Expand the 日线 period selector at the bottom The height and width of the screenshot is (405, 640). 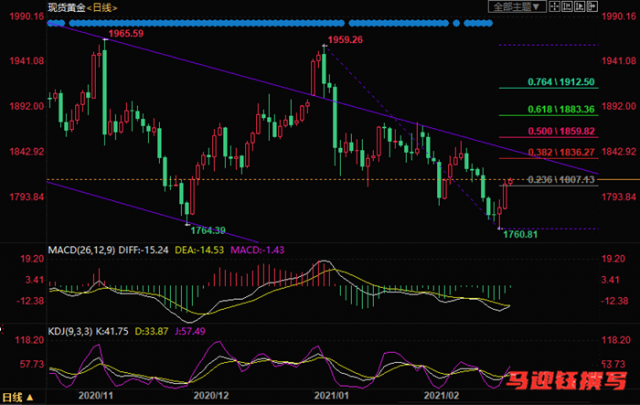click(x=18, y=397)
